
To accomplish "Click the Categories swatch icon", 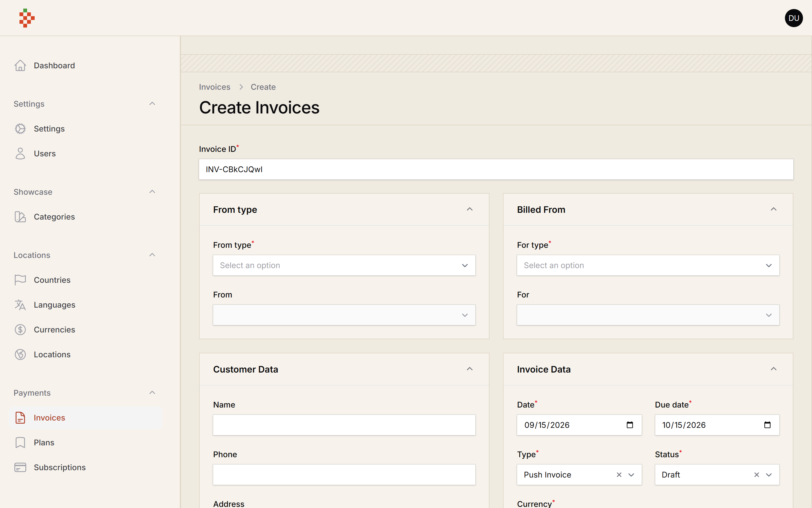I will tap(20, 217).
